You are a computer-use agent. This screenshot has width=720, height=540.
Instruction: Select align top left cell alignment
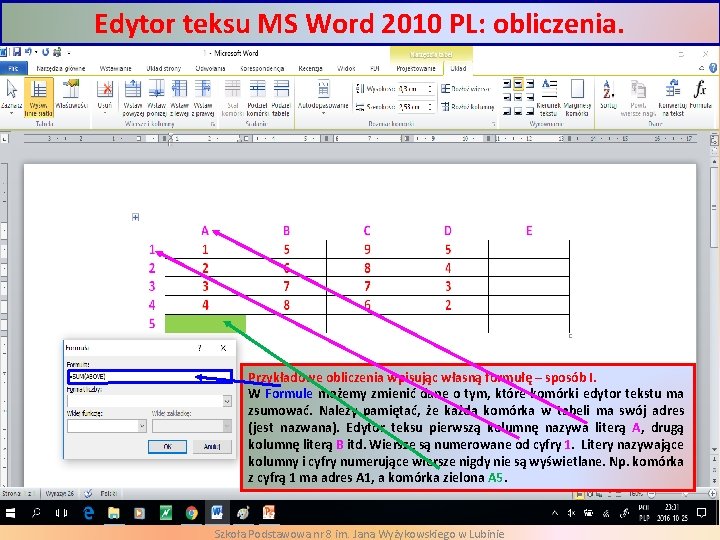506,84
